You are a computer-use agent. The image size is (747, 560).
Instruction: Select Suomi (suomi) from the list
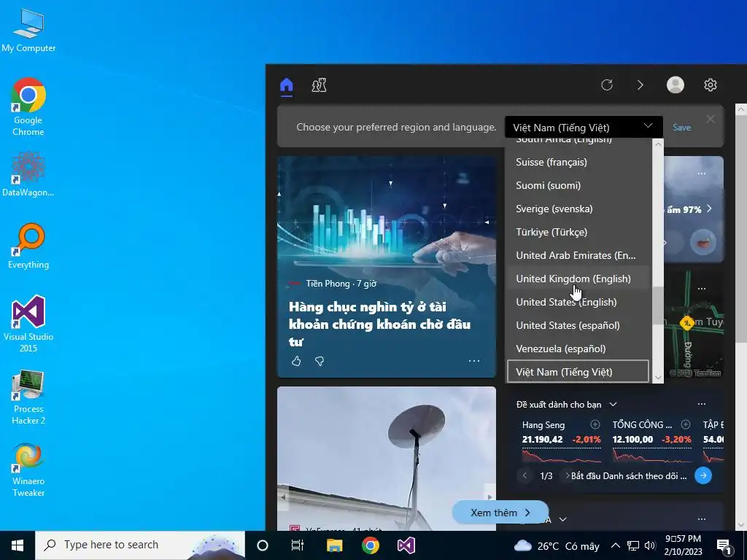(x=578, y=185)
